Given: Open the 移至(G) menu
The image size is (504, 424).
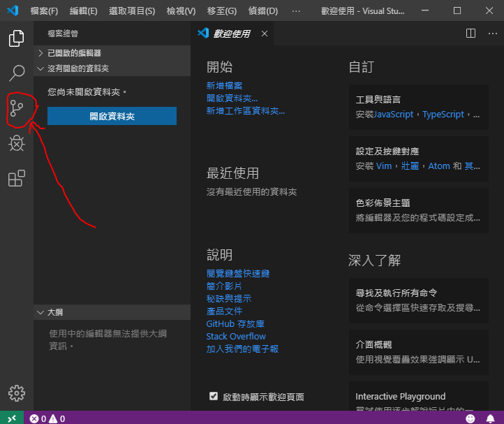Looking at the screenshot, I should pos(222,11).
